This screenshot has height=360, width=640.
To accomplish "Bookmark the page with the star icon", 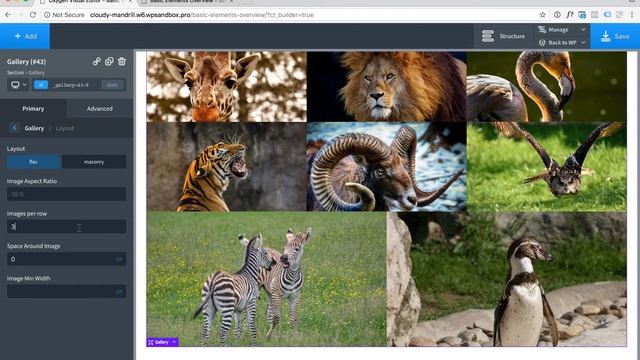I will point(542,15).
